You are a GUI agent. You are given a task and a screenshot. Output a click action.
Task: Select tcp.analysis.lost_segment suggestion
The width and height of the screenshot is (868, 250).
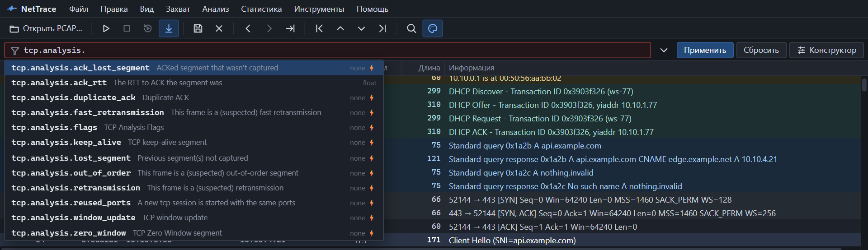tap(194, 158)
